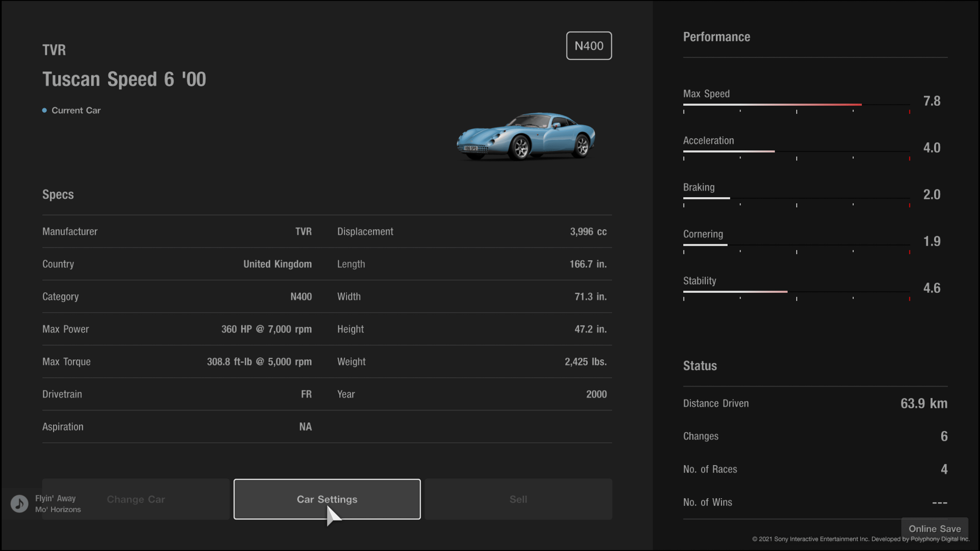Viewport: 980px width, 551px height.
Task: Click the 'United Kingdom' country value
Action: (277, 264)
